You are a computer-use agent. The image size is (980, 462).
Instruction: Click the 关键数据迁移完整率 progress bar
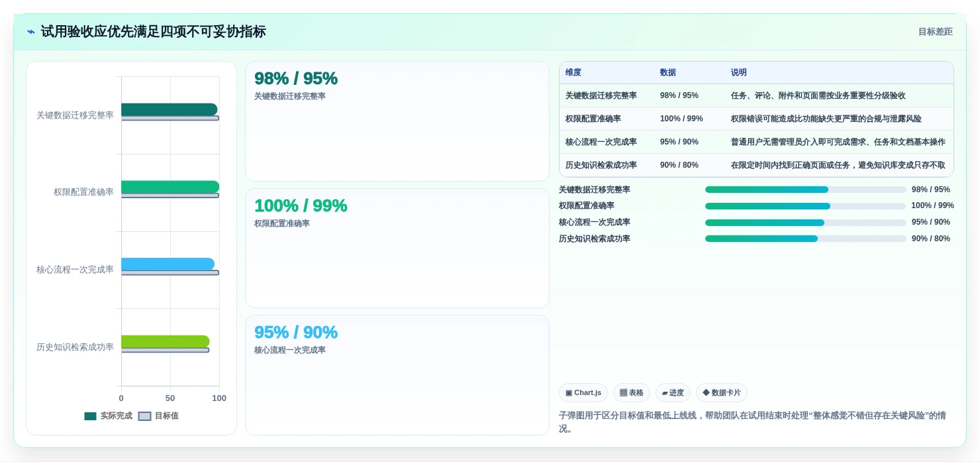pos(806,190)
